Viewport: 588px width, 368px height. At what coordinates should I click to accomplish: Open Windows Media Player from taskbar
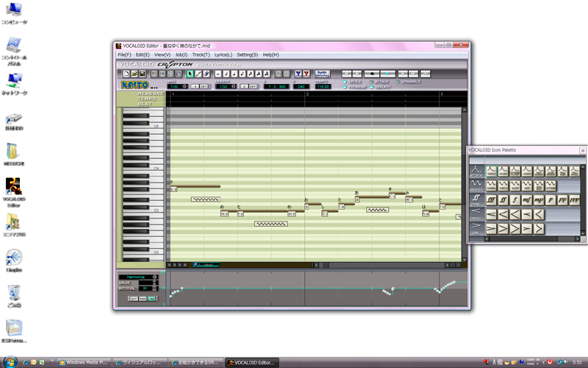pyautogui.click(x=85, y=362)
